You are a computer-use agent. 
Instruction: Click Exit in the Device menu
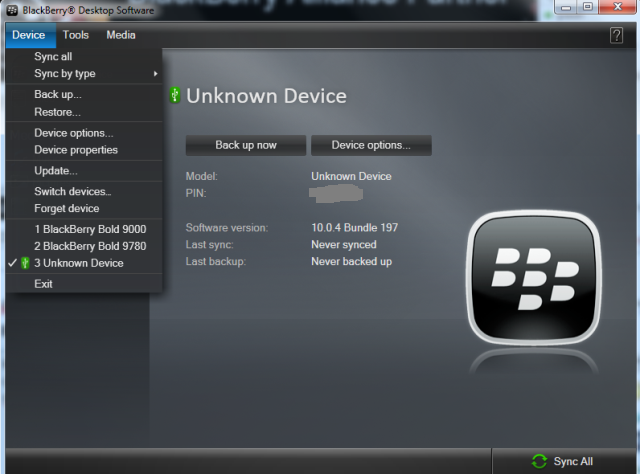click(x=43, y=284)
